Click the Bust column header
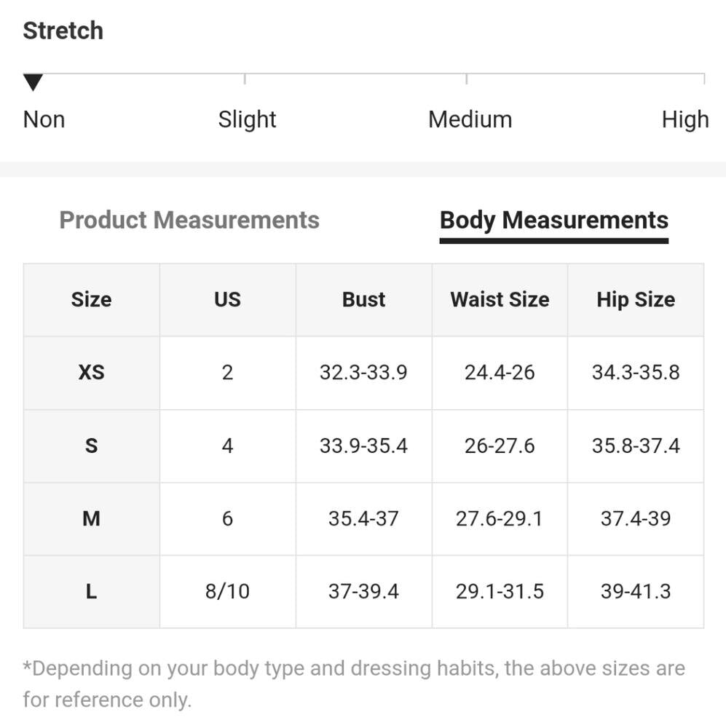 363,300
